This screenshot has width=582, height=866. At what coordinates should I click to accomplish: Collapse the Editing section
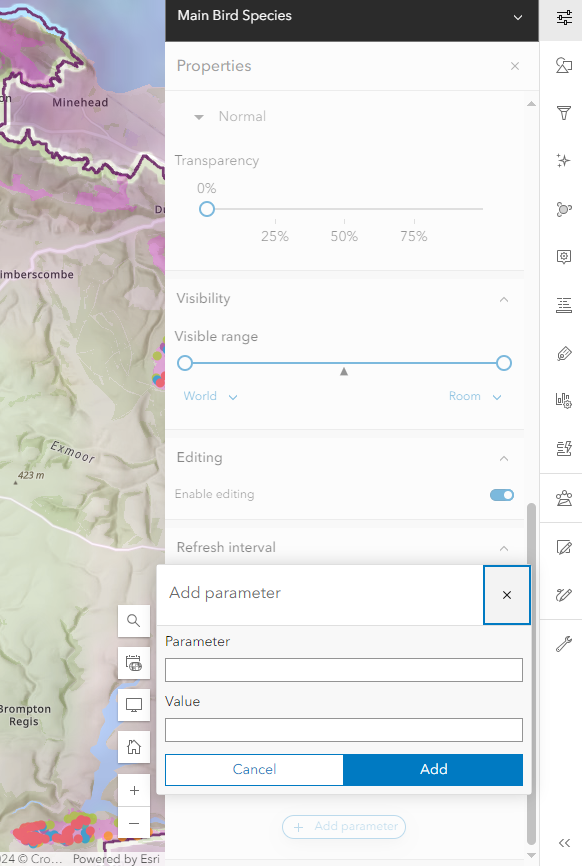pyautogui.click(x=504, y=457)
